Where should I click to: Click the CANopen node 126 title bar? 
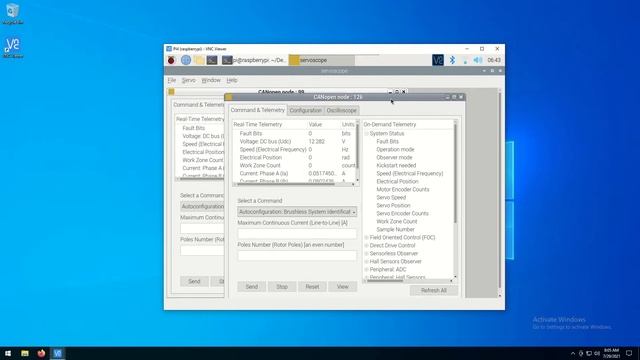point(338,97)
